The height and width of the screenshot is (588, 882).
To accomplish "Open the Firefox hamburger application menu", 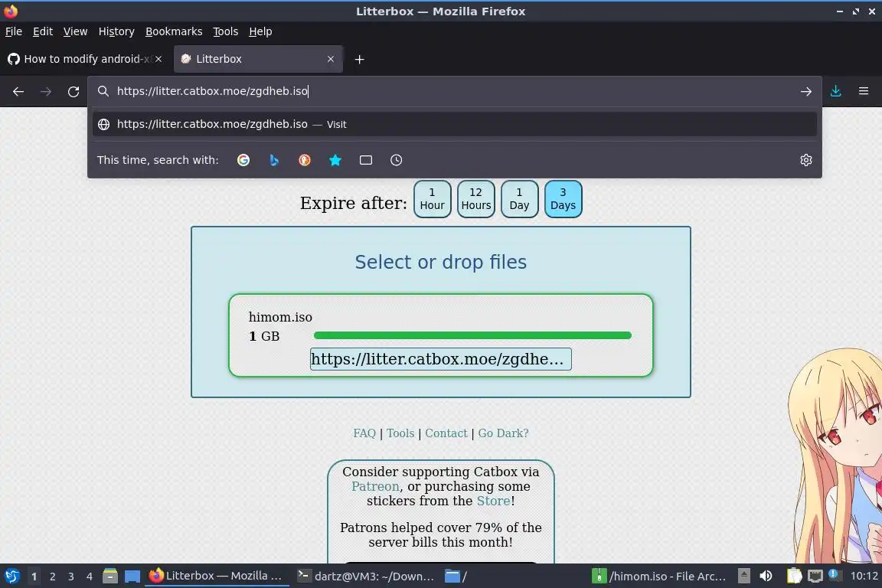I will click(864, 91).
